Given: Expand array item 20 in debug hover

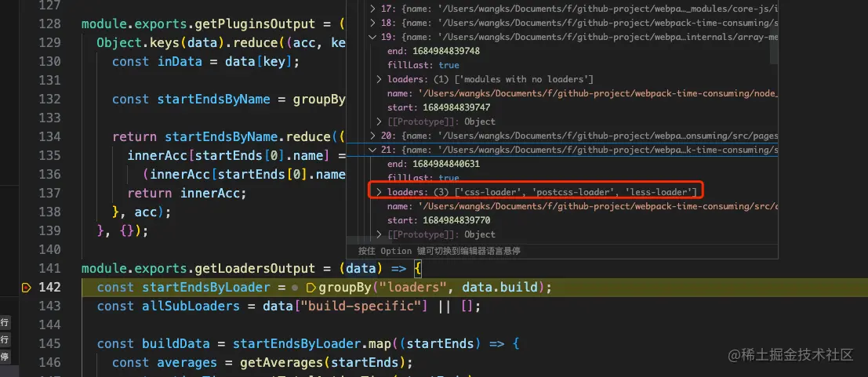Looking at the screenshot, I should [x=372, y=135].
